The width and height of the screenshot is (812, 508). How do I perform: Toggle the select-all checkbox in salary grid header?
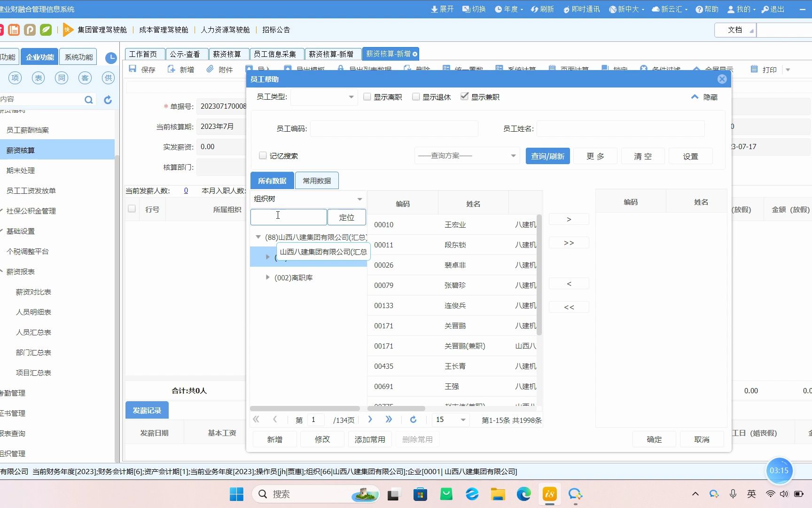[x=132, y=209]
